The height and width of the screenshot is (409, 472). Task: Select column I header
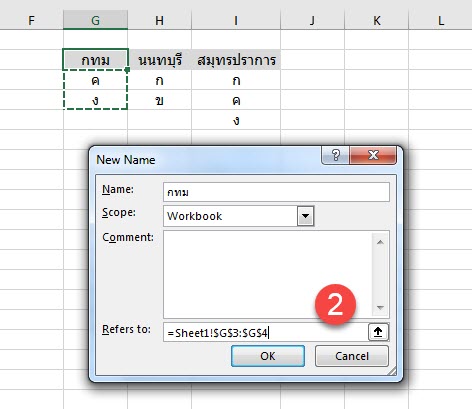(236, 21)
